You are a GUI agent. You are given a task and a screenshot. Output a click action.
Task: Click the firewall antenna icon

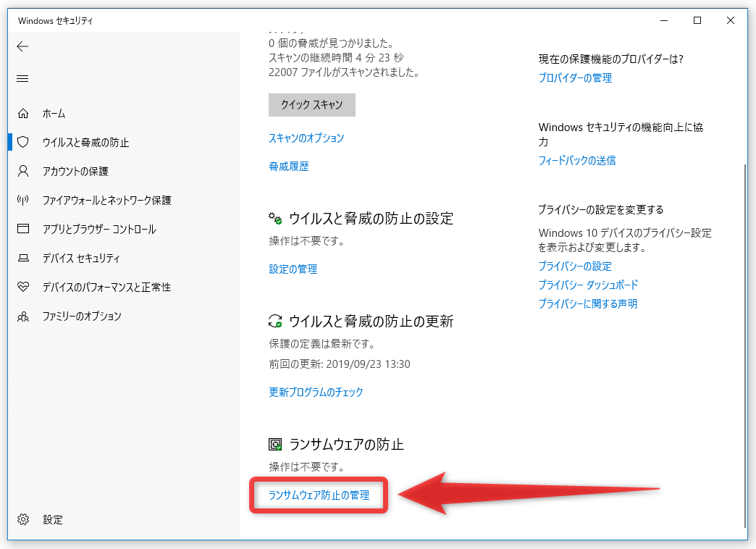tap(23, 200)
